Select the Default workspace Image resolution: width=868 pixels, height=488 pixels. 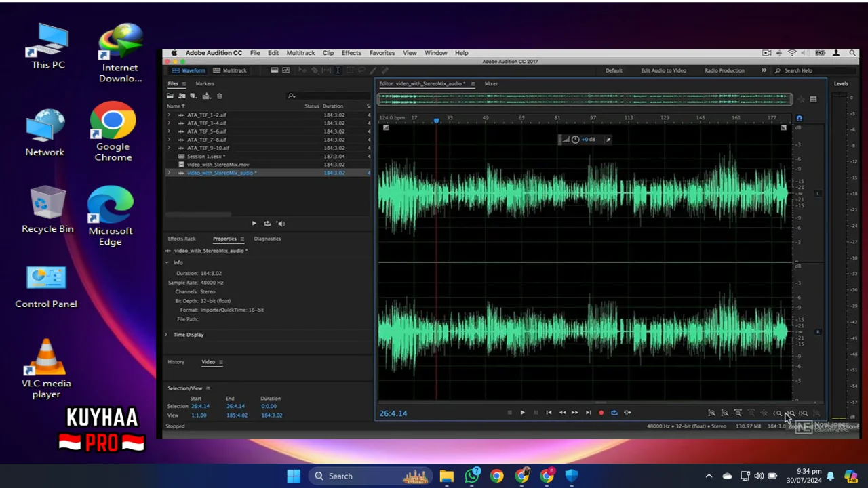(x=614, y=70)
